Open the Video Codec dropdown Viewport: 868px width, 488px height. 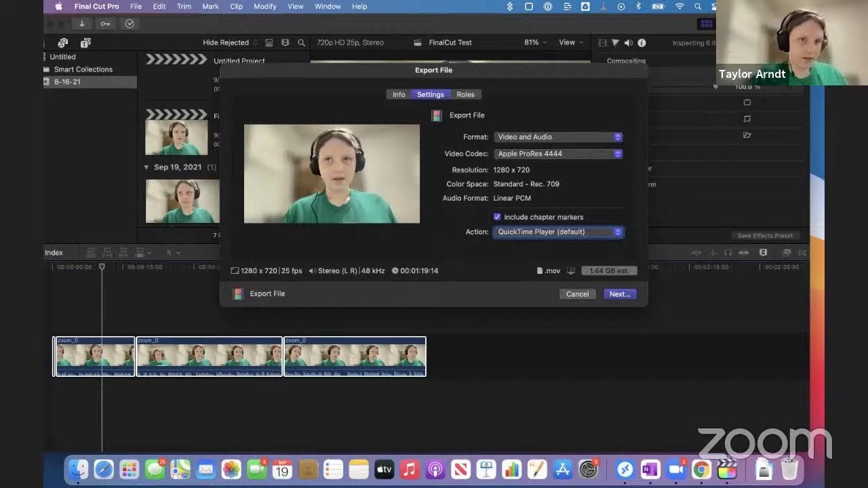[558, 154]
